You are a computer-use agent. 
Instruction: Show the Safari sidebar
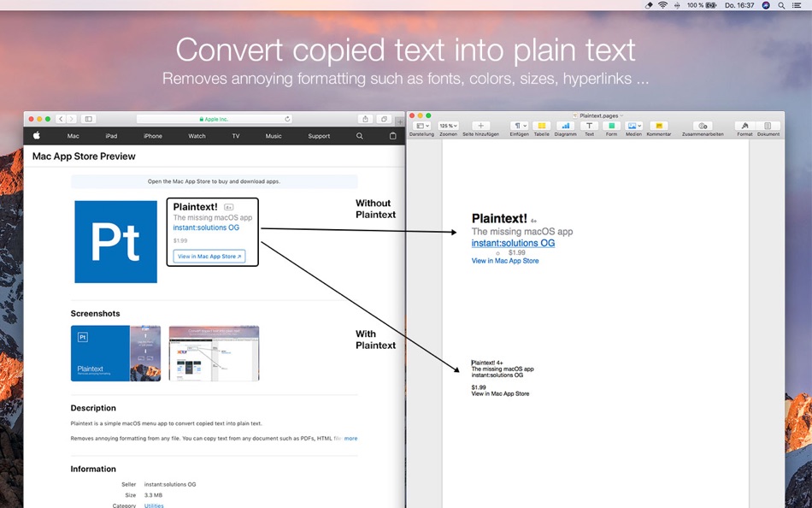pyautogui.click(x=89, y=119)
